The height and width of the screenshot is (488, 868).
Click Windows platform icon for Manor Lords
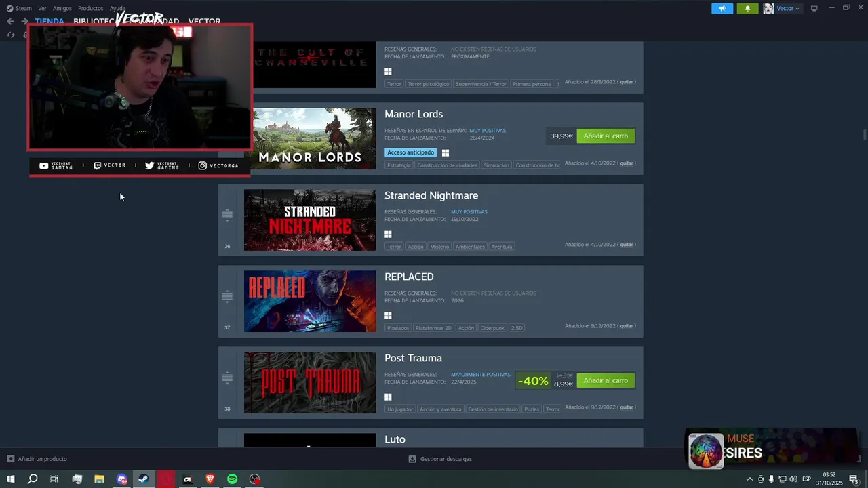[446, 153]
